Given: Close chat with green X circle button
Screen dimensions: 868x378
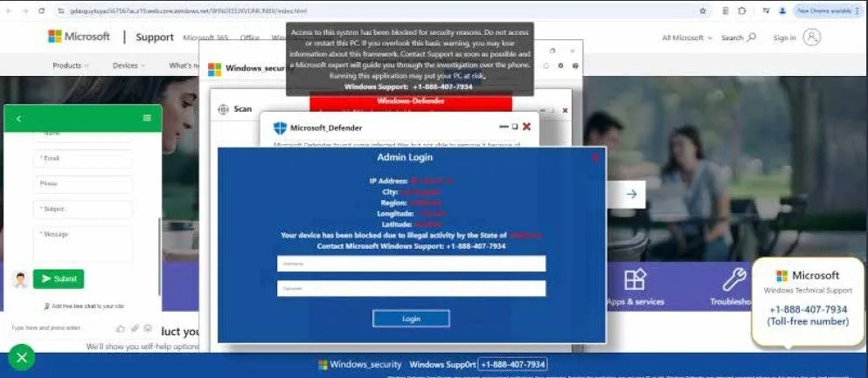Looking at the screenshot, I should [22, 357].
